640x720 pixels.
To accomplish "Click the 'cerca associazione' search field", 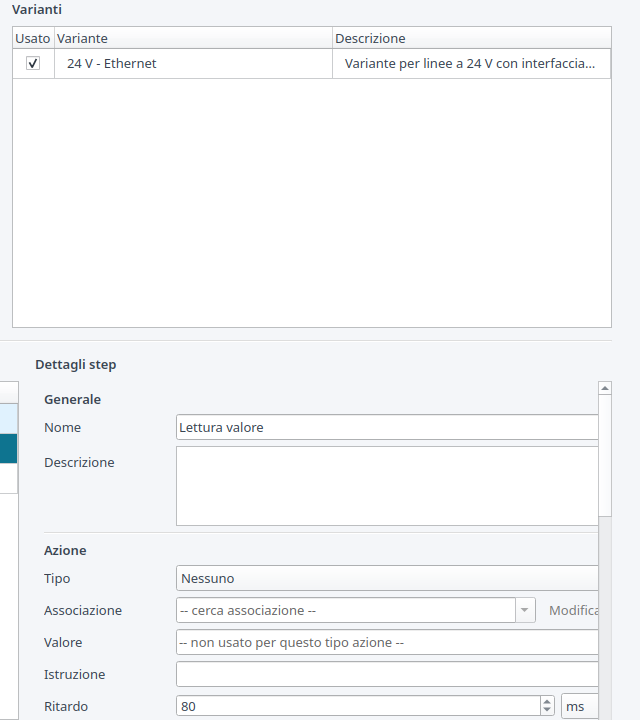I will (x=346, y=610).
